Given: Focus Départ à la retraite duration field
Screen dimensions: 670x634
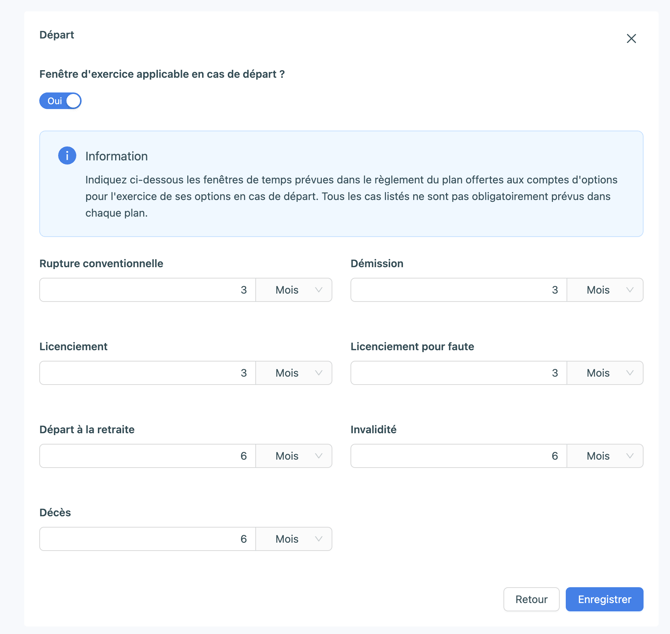Looking at the screenshot, I should coord(147,456).
